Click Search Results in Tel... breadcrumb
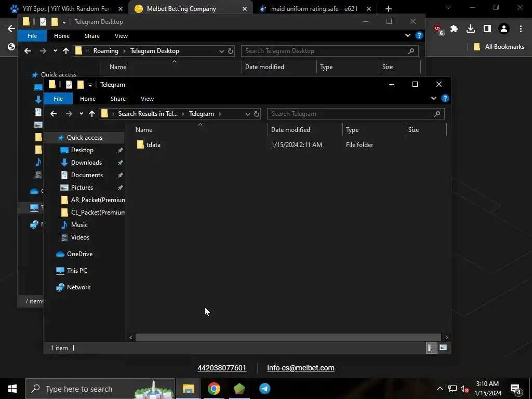532x399 pixels. (x=148, y=114)
